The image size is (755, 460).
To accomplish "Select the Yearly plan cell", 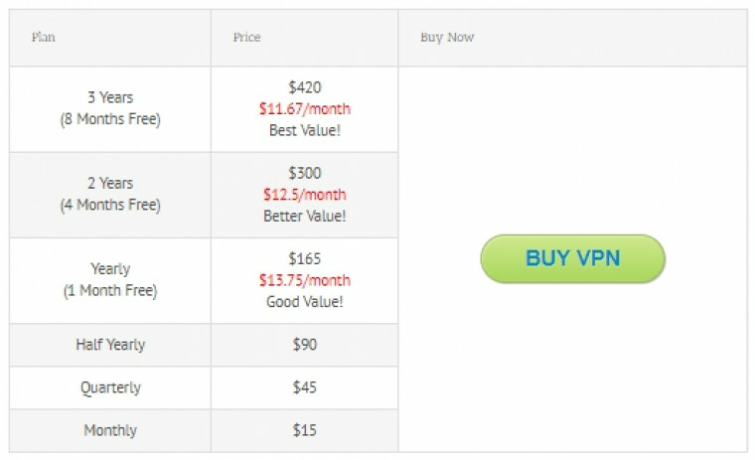I will point(110,280).
